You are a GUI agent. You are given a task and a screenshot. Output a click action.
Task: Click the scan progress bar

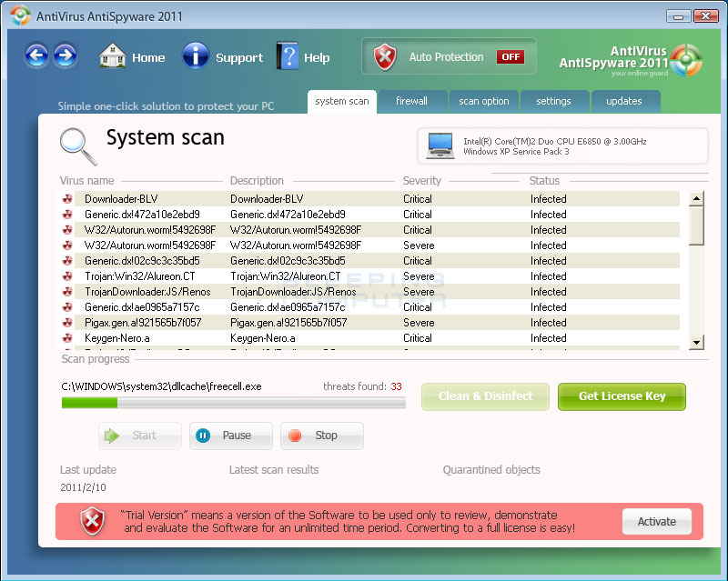pyautogui.click(x=232, y=402)
